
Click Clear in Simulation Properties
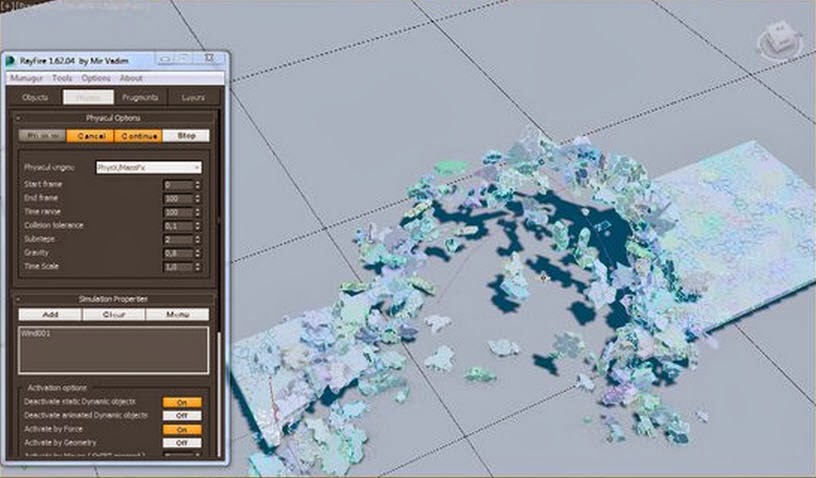point(113,315)
